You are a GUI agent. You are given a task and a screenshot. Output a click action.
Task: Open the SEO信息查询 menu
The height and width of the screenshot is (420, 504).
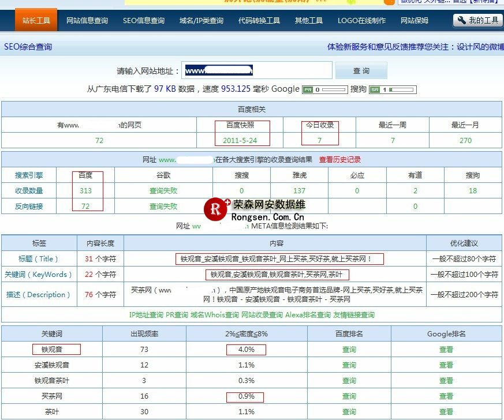[x=144, y=21]
